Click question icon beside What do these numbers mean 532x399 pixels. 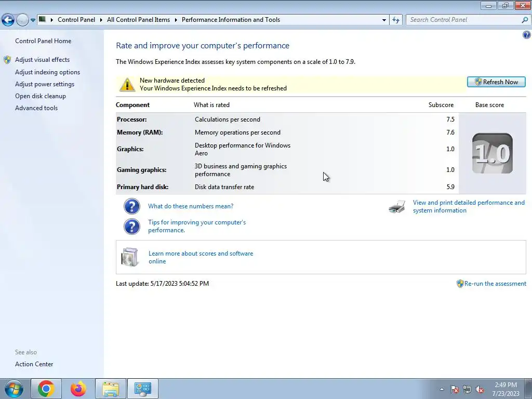pyautogui.click(x=132, y=206)
